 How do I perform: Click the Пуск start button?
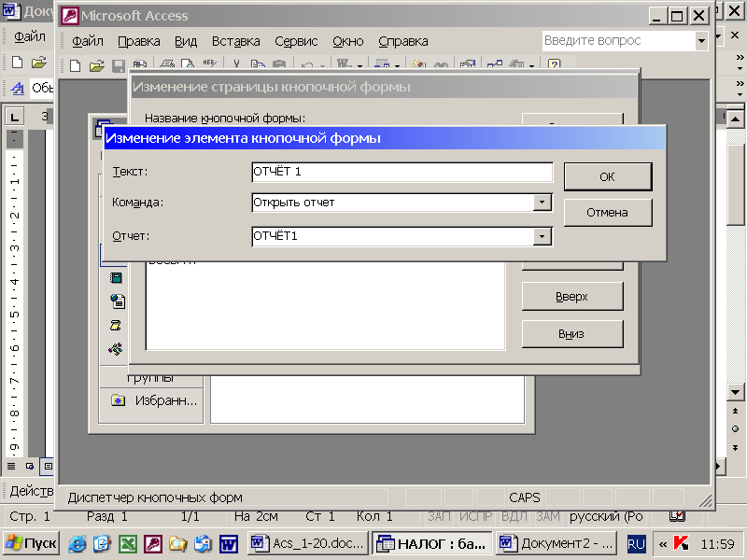pos(31,543)
